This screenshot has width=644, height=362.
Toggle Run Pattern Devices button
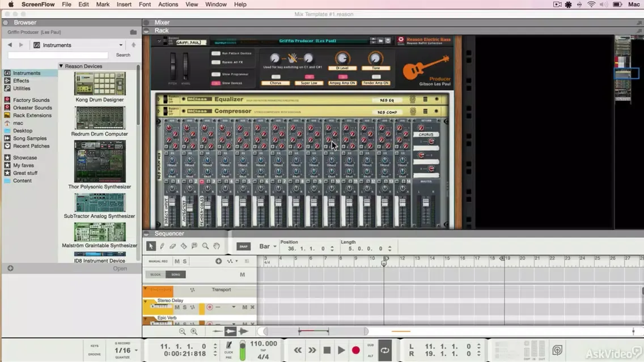point(215,53)
